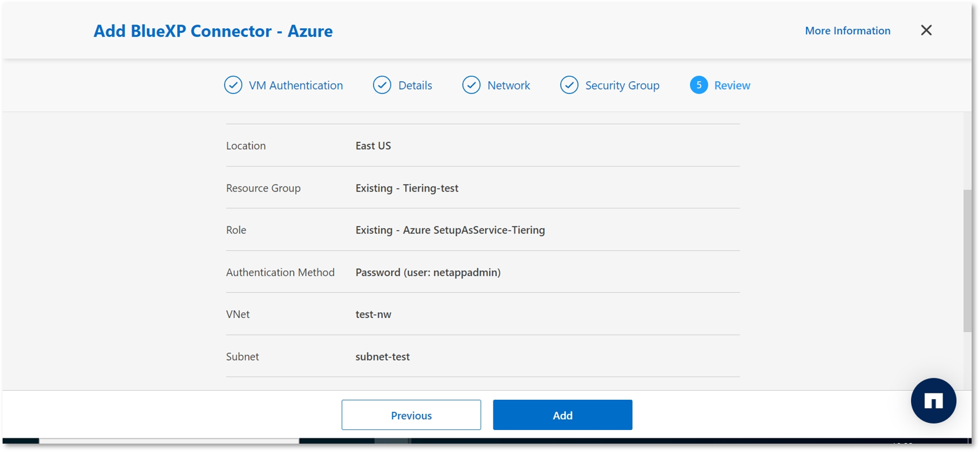This screenshot has width=980, height=452.
Task: Go to the VM Authentication step
Action: [296, 85]
